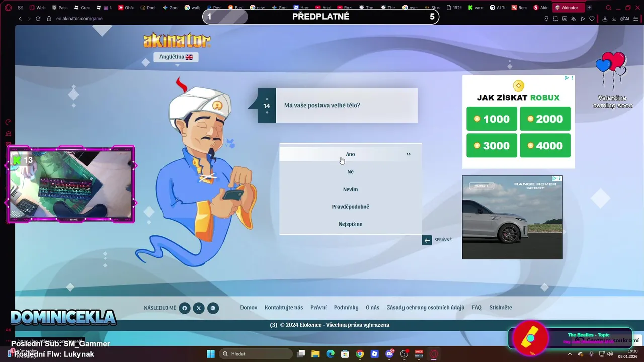Viewport: 644px width, 362px height.
Task: Click the Správně back-arrow button
Action: coord(427,240)
